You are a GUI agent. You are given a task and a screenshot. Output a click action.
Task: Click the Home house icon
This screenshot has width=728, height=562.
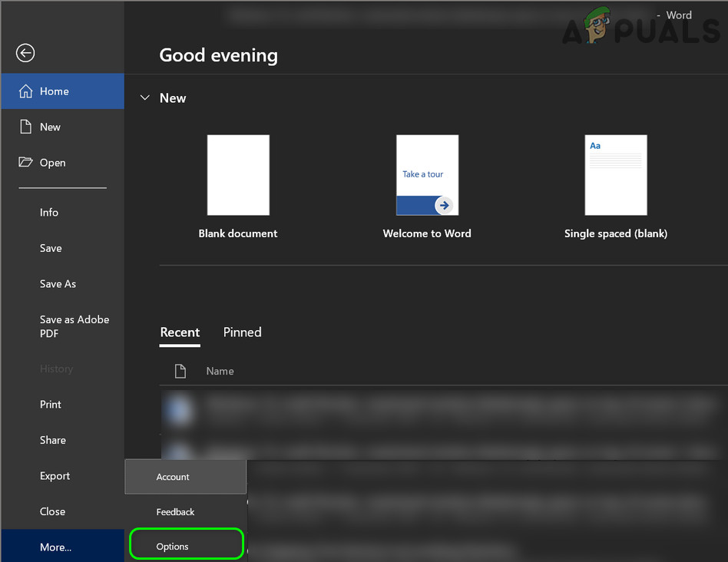click(x=25, y=91)
